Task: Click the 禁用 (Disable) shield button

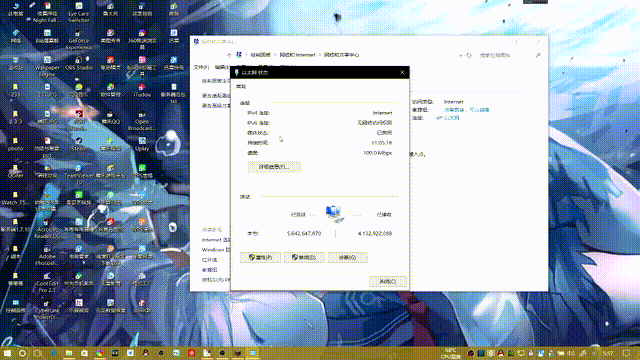Action: [304, 258]
